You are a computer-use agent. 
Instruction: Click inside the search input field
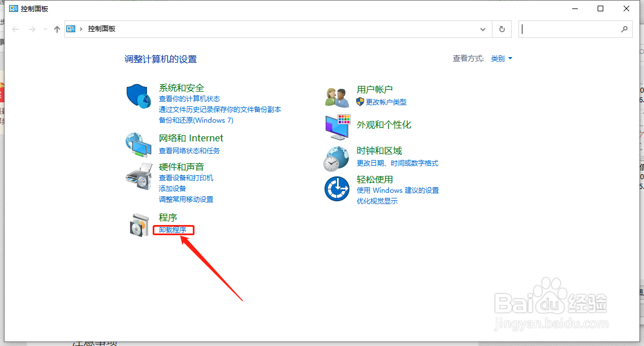click(x=571, y=29)
